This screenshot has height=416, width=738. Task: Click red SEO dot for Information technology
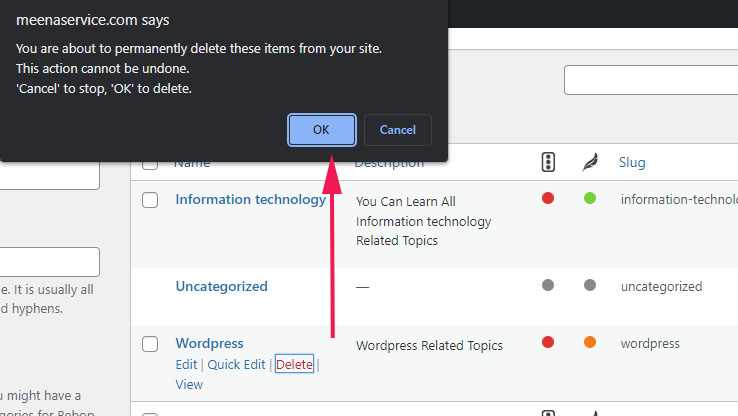pos(548,198)
